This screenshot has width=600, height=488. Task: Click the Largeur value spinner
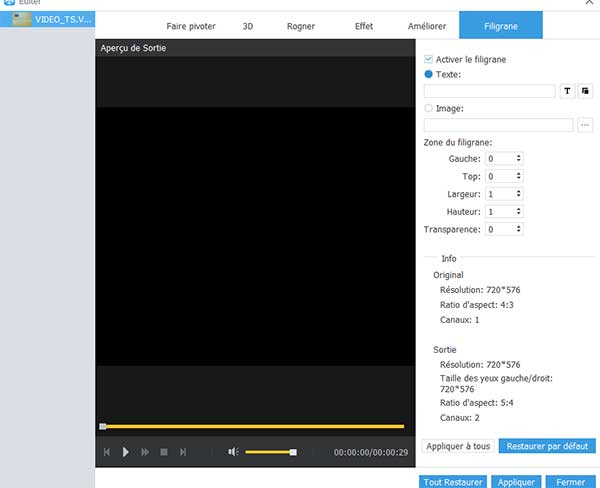[x=504, y=194]
